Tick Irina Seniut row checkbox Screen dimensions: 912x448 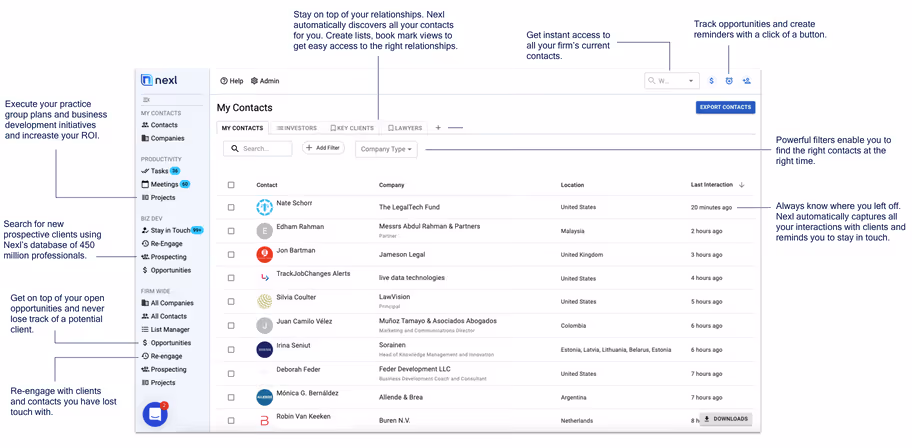231,350
